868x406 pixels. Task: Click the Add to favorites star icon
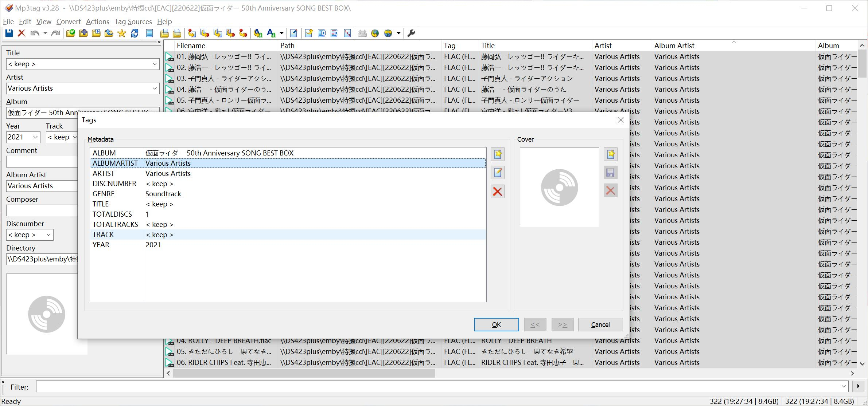click(x=122, y=33)
